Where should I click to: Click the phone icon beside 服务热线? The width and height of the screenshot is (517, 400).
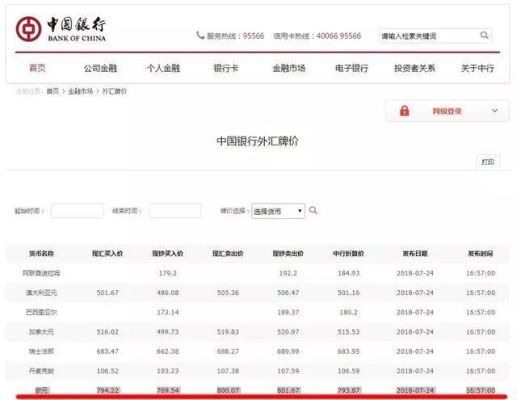(x=200, y=35)
